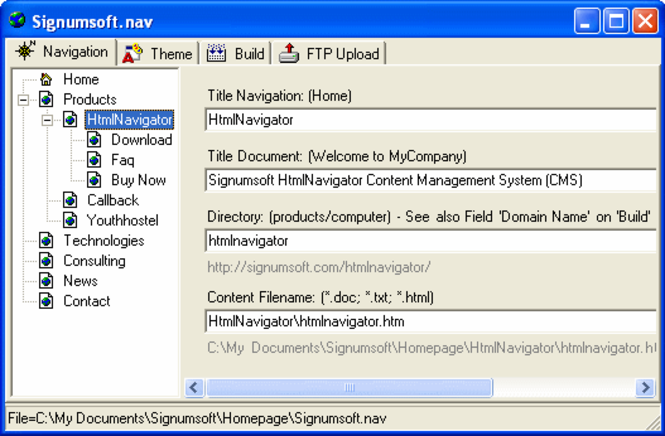
Task: Select the Contact tree item
Action: click(87, 301)
